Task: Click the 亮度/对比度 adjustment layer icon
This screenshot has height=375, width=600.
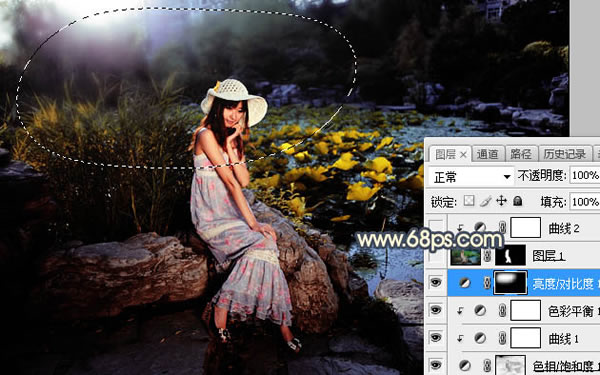Action: click(465, 283)
